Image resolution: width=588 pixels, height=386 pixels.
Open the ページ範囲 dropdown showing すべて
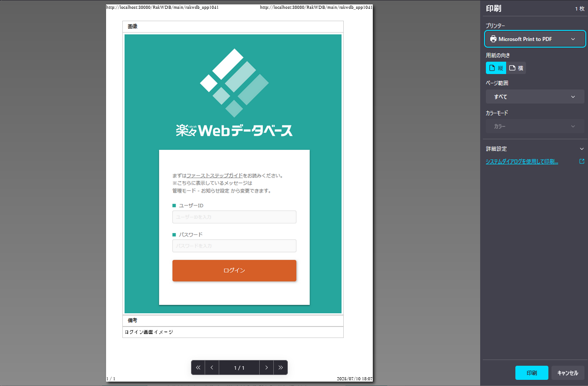pos(535,96)
